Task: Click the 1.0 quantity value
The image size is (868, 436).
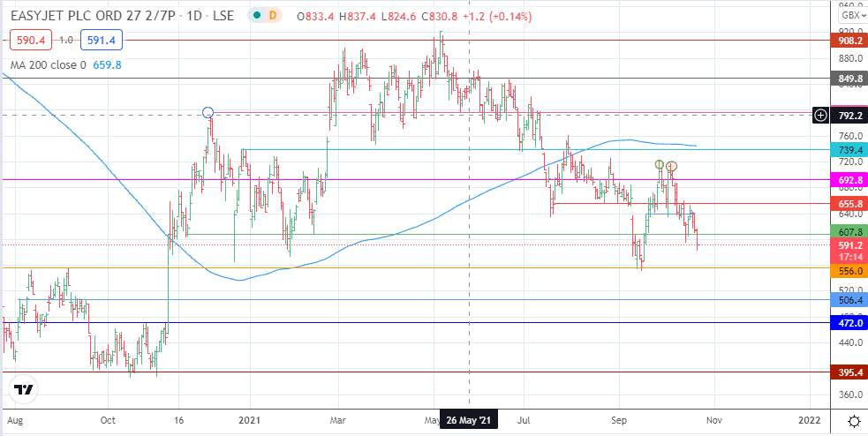Action: point(66,40)
